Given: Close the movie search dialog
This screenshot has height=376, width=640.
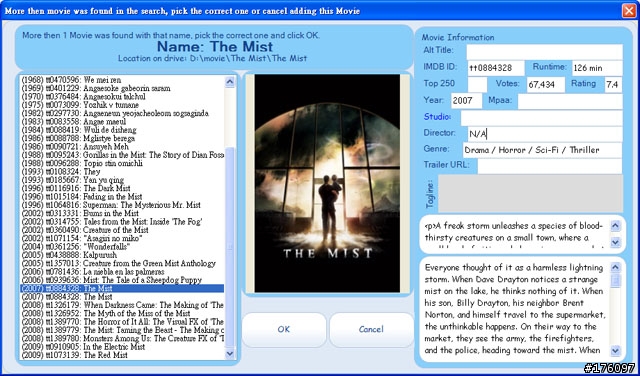Looking at the screenshot, I should tap(629, 11).
